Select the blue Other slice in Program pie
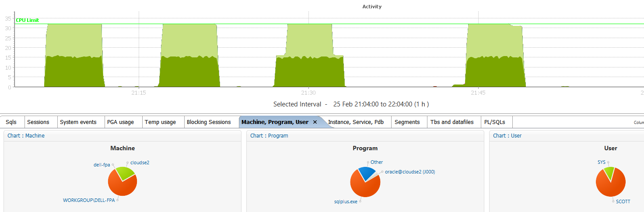 point(366,173)
